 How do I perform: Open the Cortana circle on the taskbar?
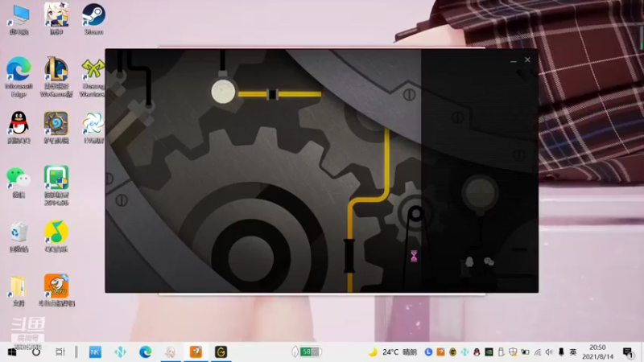pos(36,352)
